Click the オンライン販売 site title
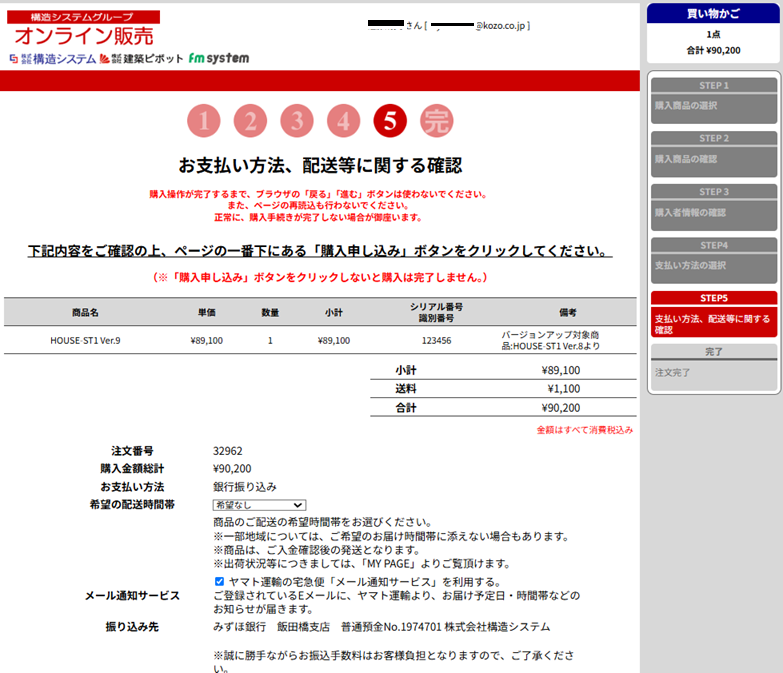This screenshot has height=673, width=783. pos(84,36)
